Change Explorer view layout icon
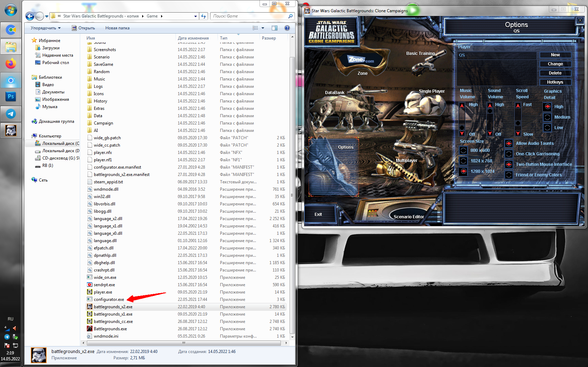 255,28
